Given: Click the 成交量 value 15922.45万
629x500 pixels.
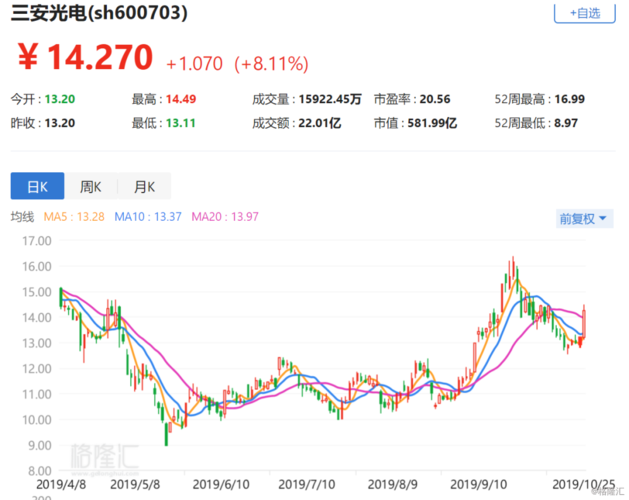Looking at the screenshot, I should coord(330,99).
